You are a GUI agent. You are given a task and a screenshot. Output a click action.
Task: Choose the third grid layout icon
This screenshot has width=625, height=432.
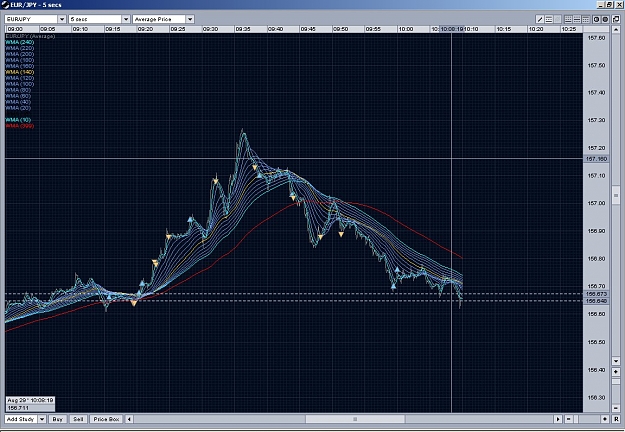(x=586, y=19)
